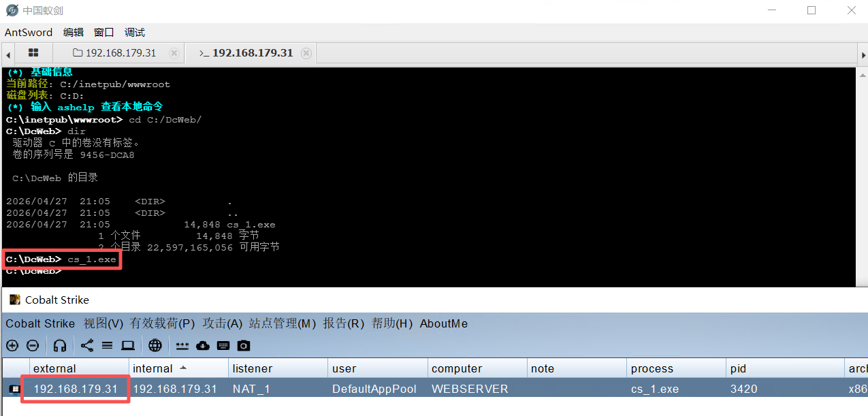Sort sessions by the external column

pyautogui.click(x=79, y=368)
